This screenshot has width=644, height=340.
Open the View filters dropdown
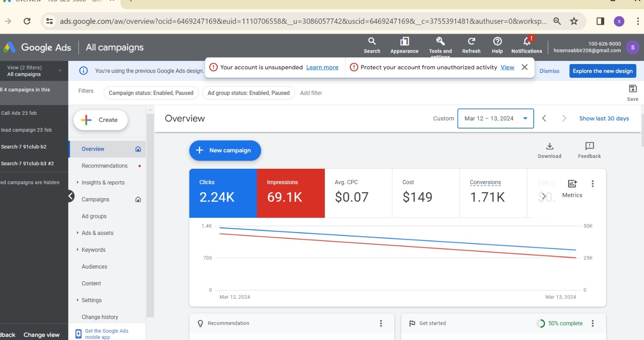[34, 71]
